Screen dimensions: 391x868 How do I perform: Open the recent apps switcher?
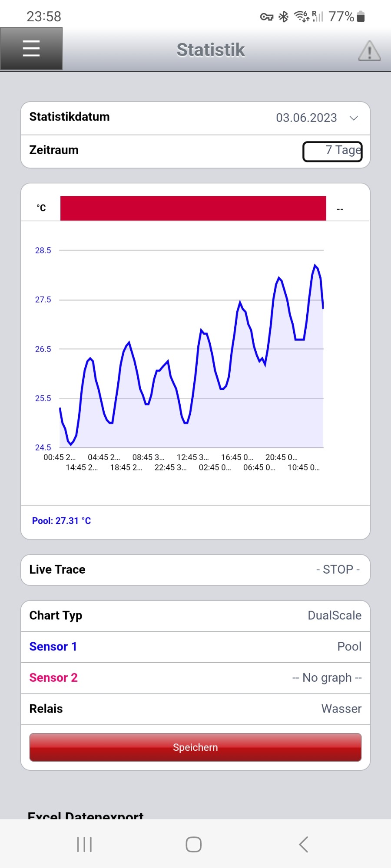pos(84,845)
